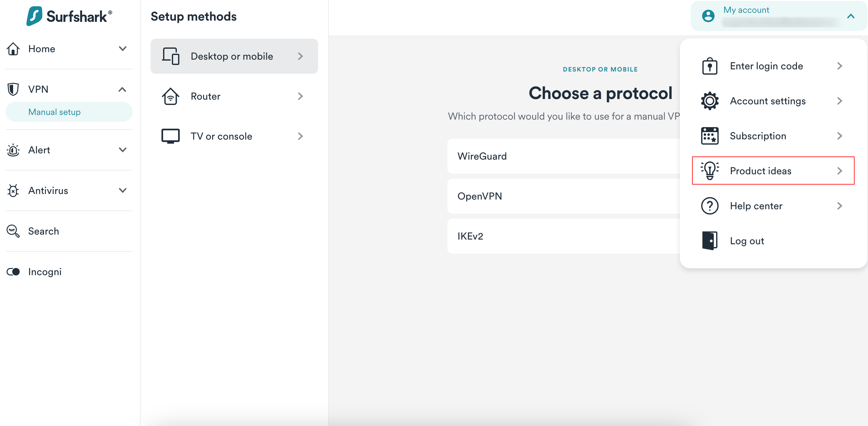Click the Surfshark logo
The image size is (868, 426).
[x=69, y=16]
